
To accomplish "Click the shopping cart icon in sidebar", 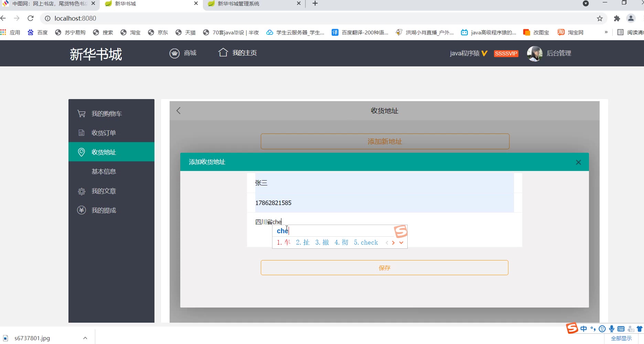I will point(81,114).
